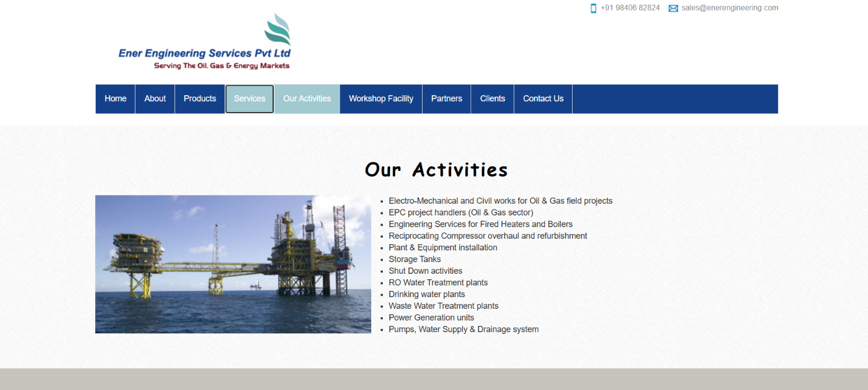Click the mobile phone icon
The height and width of the screenshot is (390, 868).
(x=594, y=8)
